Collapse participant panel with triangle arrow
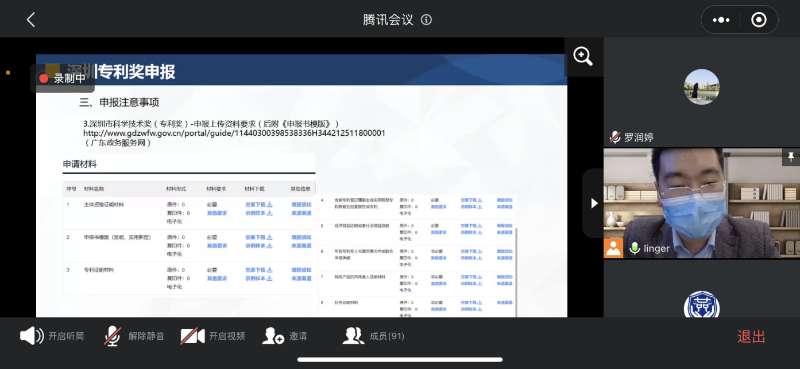This screenshot has width=800, height=369. coord(594,203)
